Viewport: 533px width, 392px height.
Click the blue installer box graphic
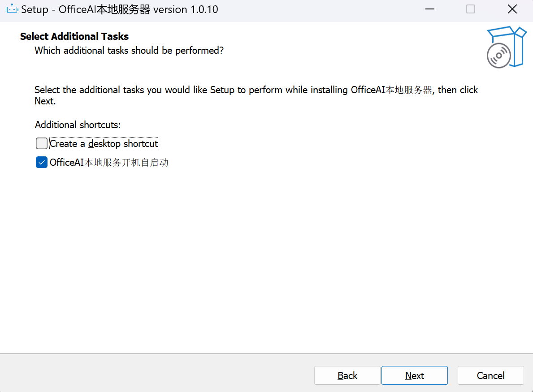point(507,47)
